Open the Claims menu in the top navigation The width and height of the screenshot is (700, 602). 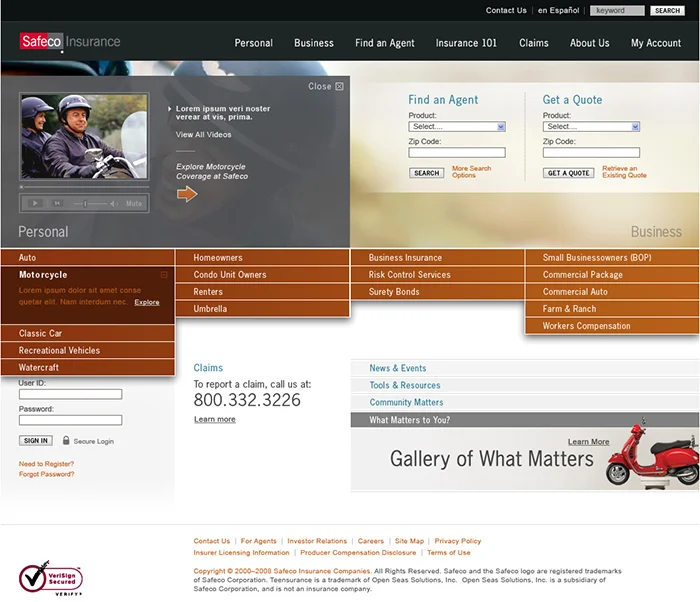[533, 43]
